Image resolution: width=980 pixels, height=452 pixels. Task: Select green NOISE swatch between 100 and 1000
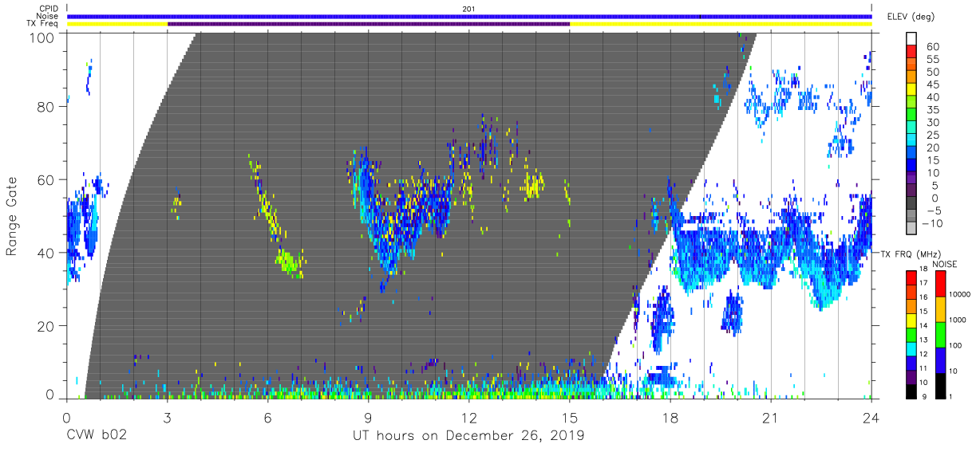click(x=940, y=335)
